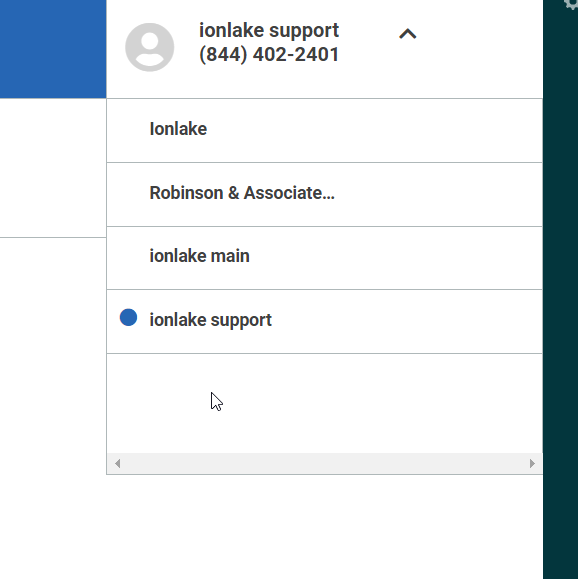Click the left arrow of horizontal scrollbar

click(x=117, y=463)
